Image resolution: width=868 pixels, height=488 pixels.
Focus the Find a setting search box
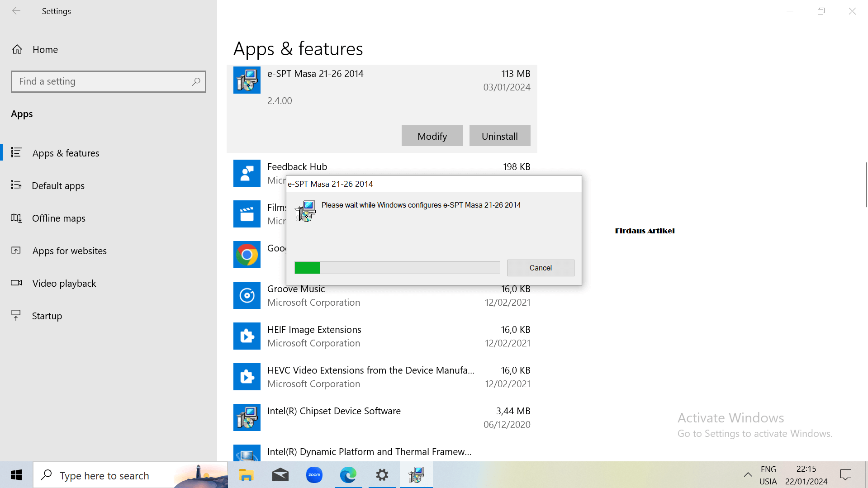109,81
